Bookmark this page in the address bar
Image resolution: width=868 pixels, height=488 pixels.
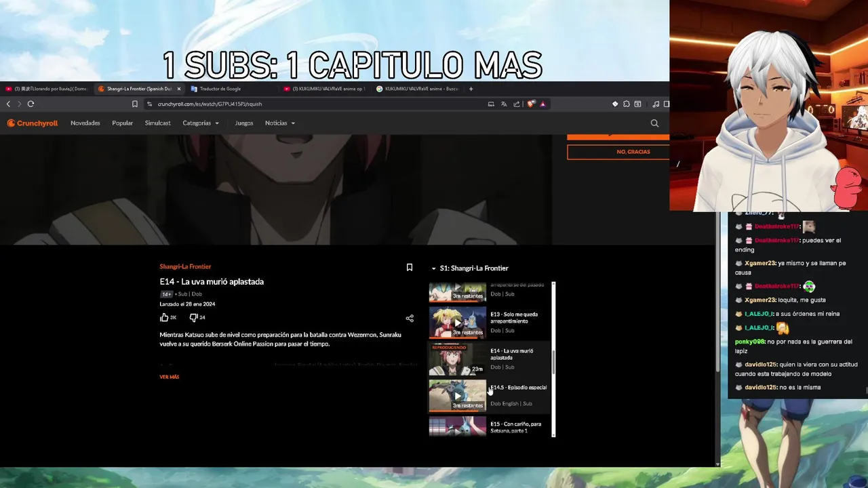(134, 104)
